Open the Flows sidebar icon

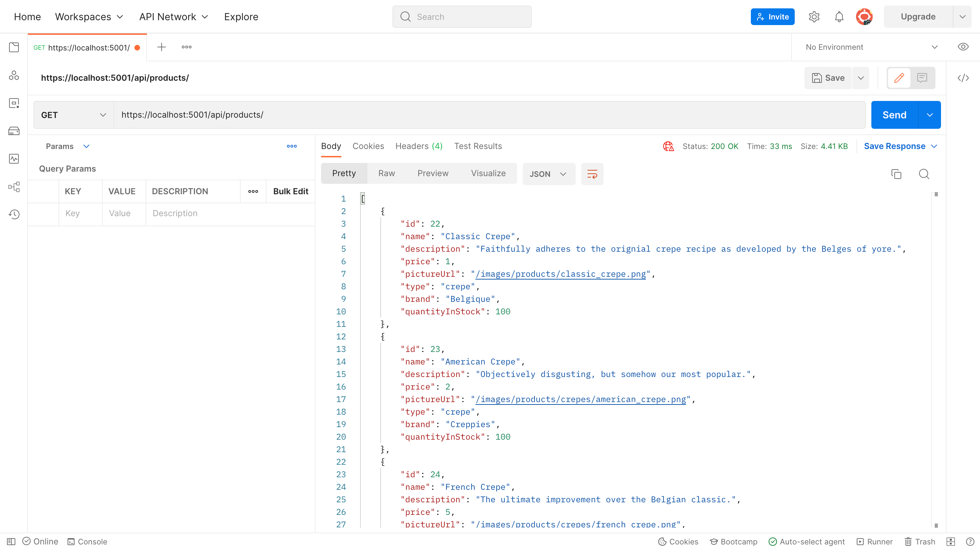[x=14, y=186]
